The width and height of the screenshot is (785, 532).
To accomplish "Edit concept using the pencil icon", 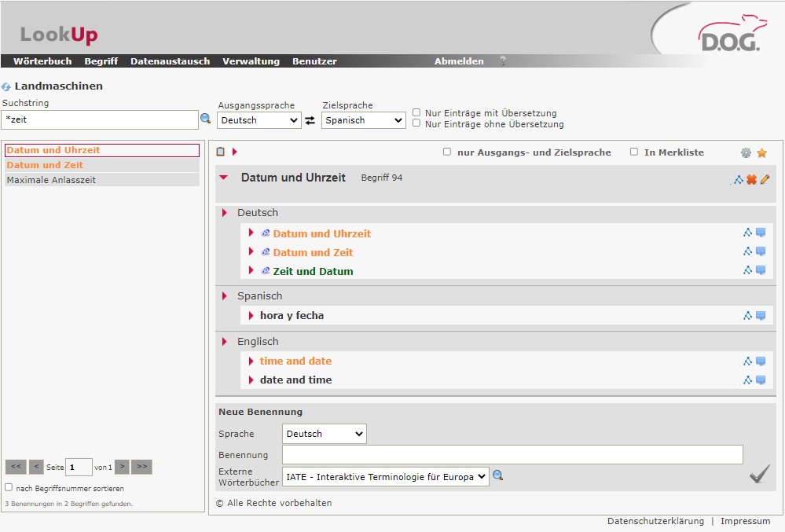I will pos(765,179).
